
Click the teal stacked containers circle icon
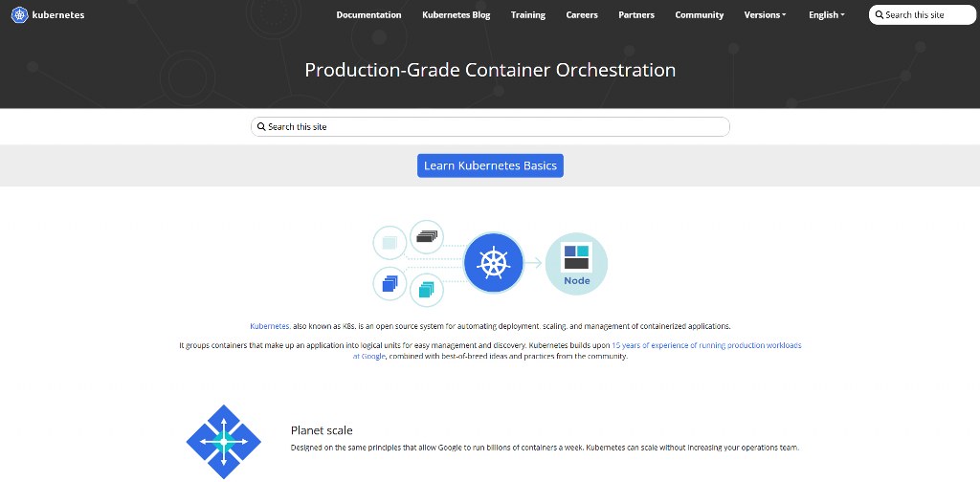pyautogui.click(x=427, y=290)
